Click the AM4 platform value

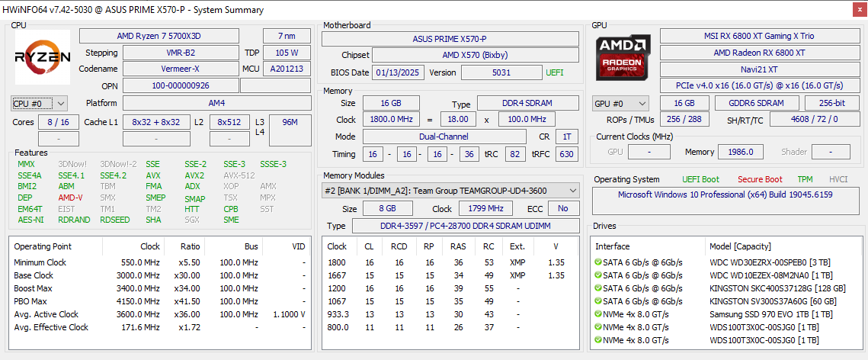[217, 103]
